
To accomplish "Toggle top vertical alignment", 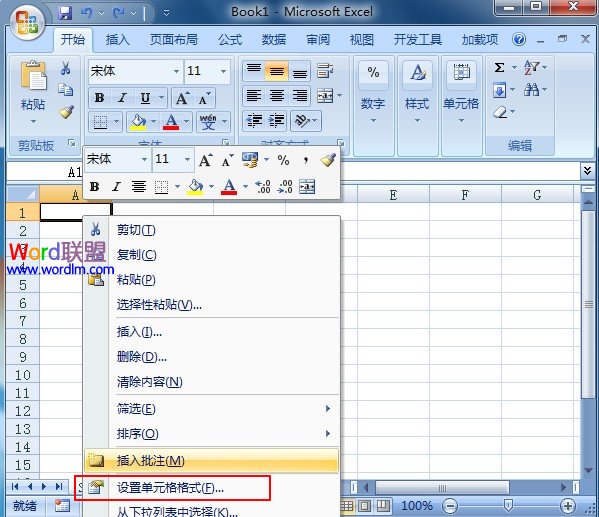I will (254, 71).
